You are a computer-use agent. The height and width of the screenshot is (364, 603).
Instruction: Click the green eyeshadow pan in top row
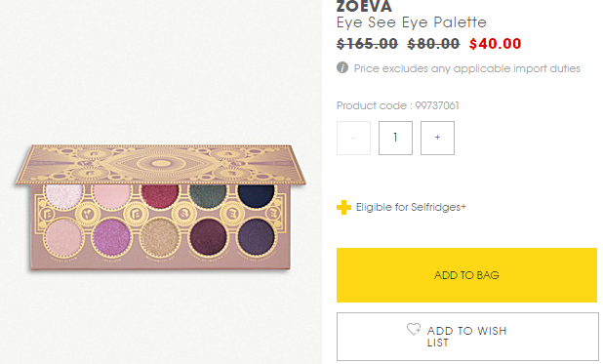[208, 195]
